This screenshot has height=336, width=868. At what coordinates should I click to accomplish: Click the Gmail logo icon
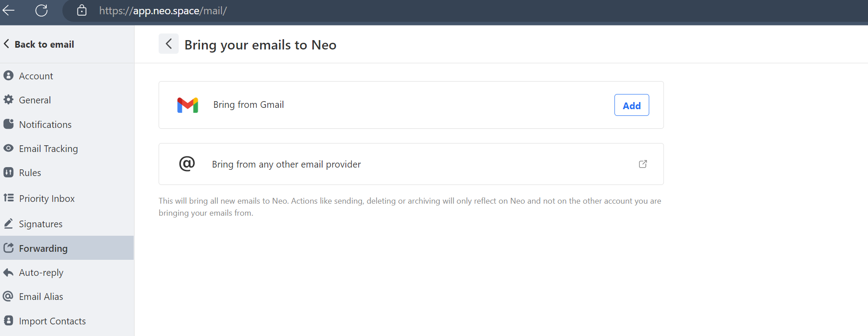[188, 105]
